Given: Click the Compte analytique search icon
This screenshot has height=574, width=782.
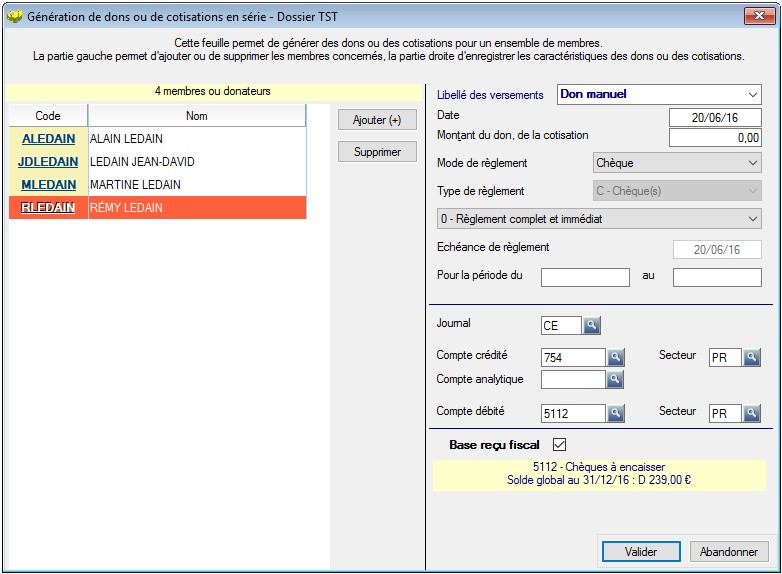Looking at the screenshot, I should (616, 380).
